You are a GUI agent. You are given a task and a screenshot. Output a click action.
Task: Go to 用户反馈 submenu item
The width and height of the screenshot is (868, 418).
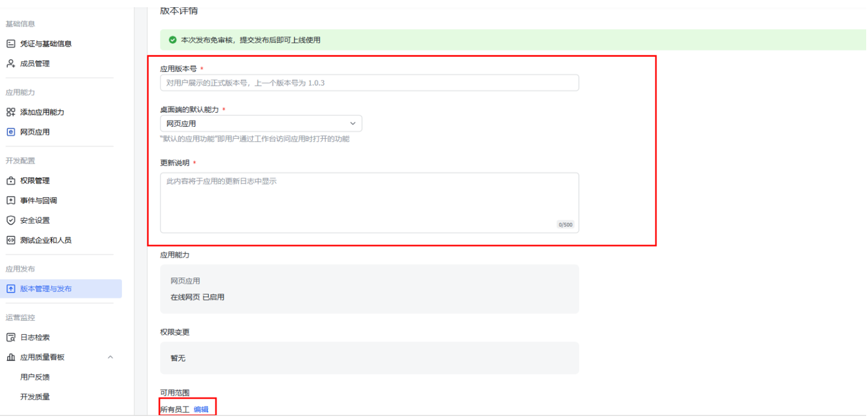(x=35, y=377)
